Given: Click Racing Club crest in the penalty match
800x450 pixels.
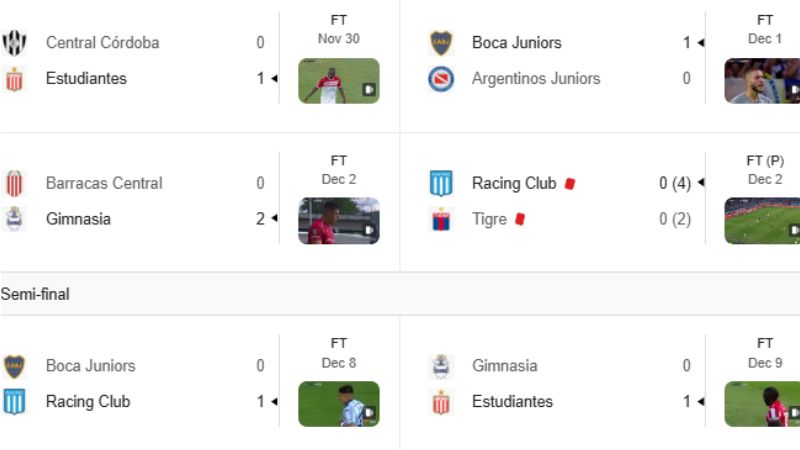Looking at the screenshot, I should (441, 183).
